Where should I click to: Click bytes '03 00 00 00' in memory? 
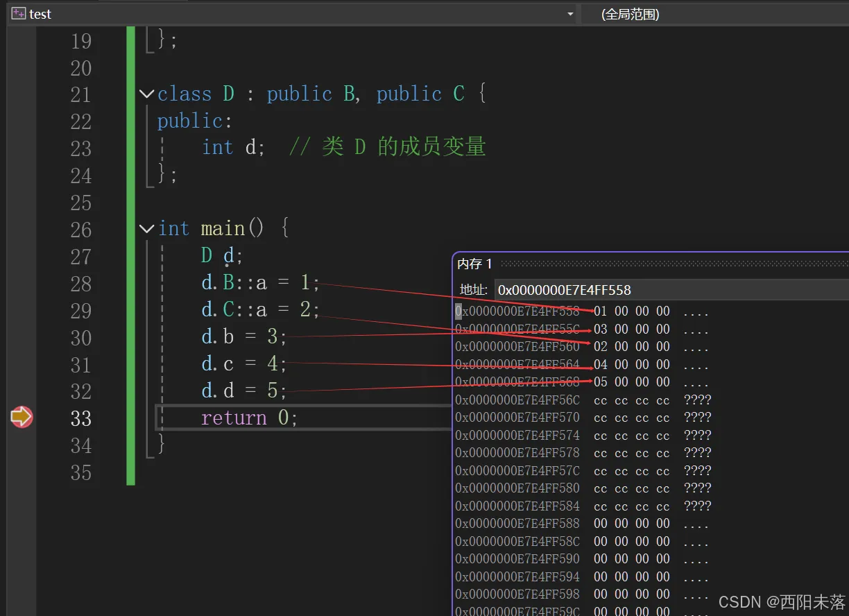[632, 329]
